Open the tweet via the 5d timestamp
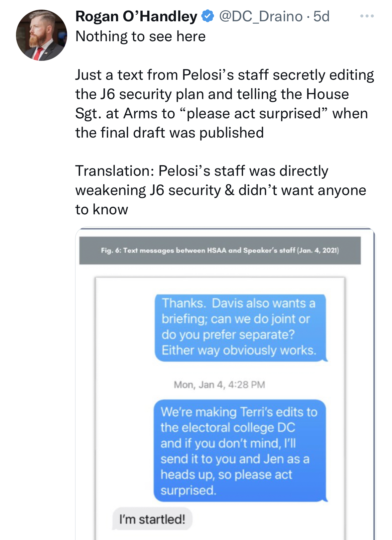This screenshot has width=392, height=540. [321, 16]
